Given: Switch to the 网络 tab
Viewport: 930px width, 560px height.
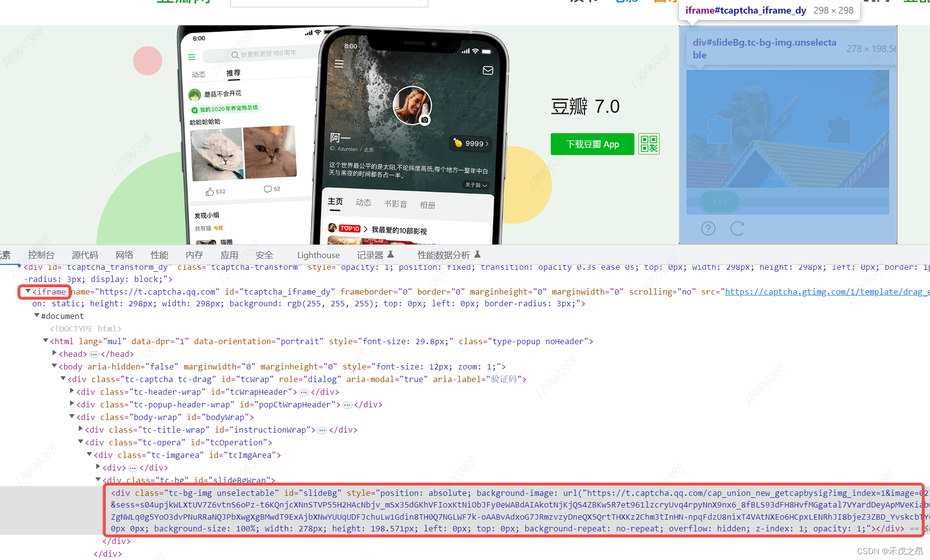Looking at the screenshot, I should pyautogui.click(x=124, y=255).
